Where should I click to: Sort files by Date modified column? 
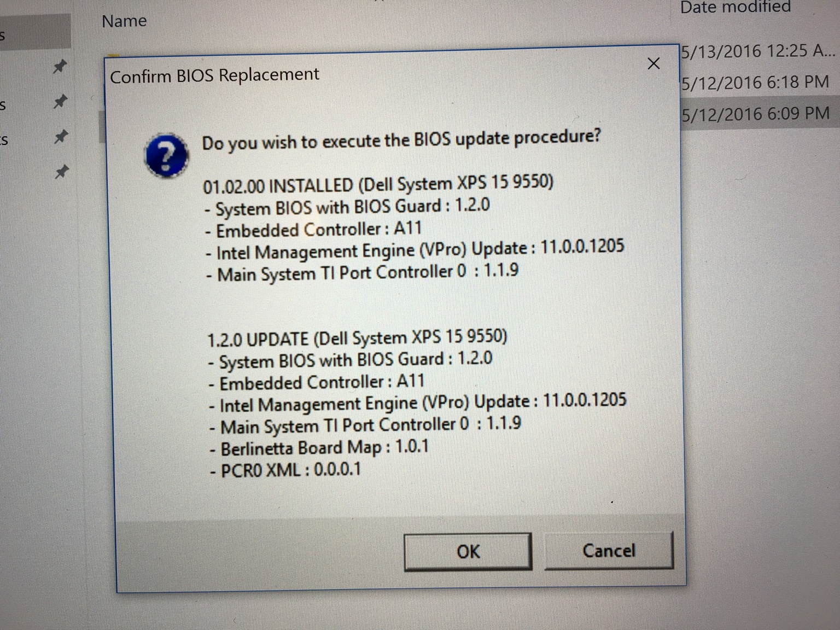pos(736,7)
